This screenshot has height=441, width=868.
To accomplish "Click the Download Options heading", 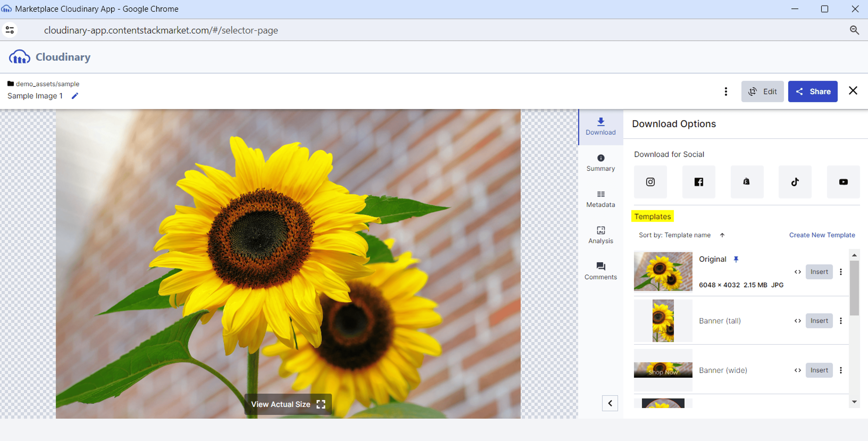I will (x=674, y=124).
